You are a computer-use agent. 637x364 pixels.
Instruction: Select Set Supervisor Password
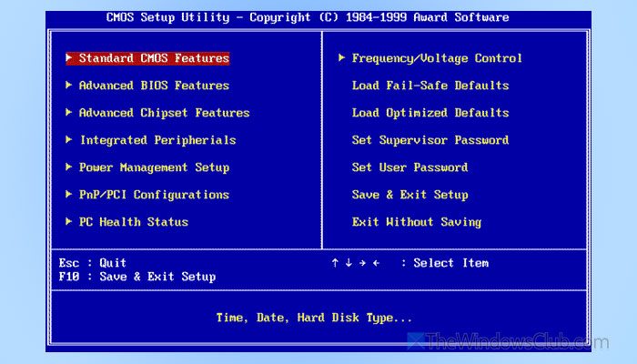click(x=430, y=140)
